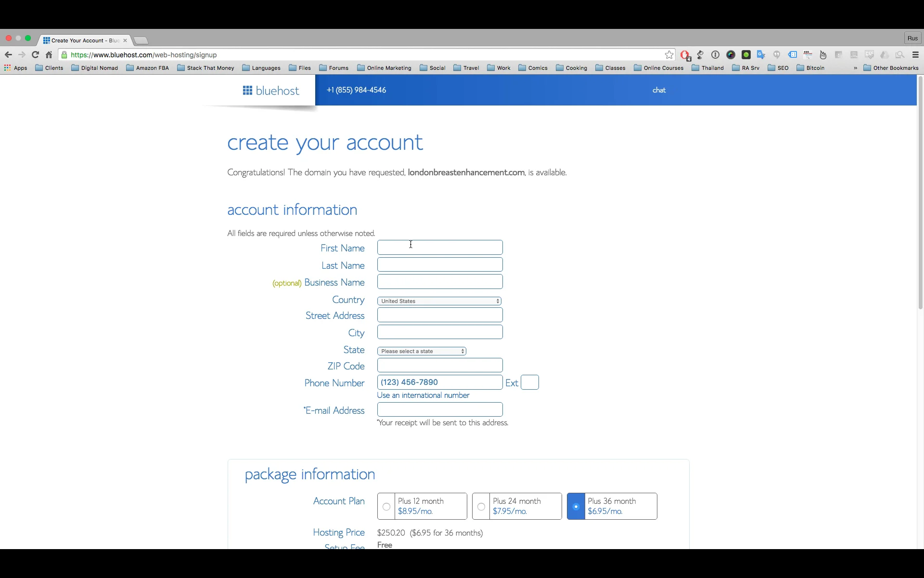Start a chat with Bluehost support
This screenshot has height=578, width=924.
point(659,90)
